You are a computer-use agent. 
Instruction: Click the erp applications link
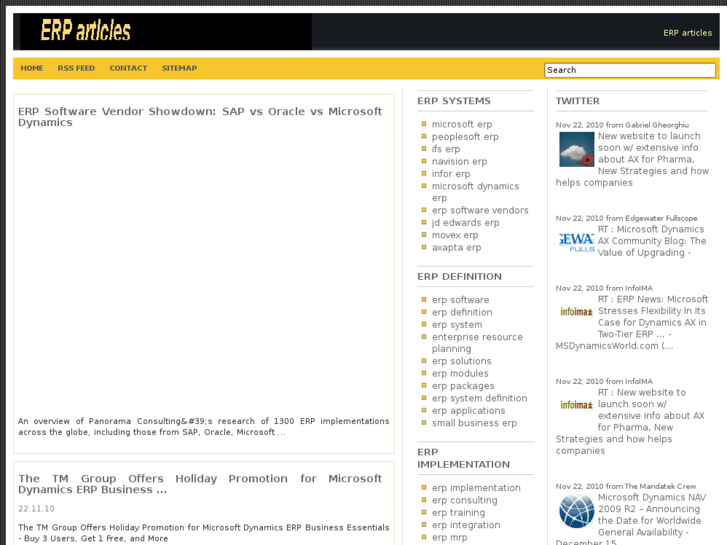coord(468,410)
